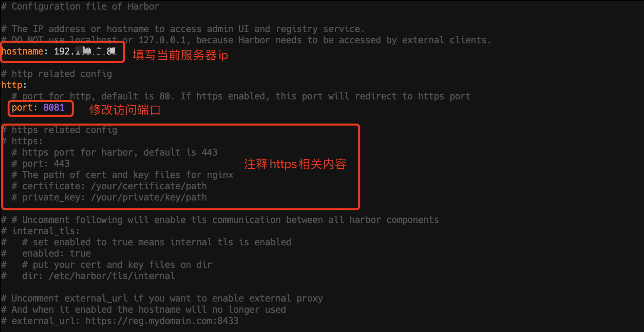Click the 'Uncomment external_url' comment line
The width and height of the screenshot is (644, 332).
(x=162, y=298)
